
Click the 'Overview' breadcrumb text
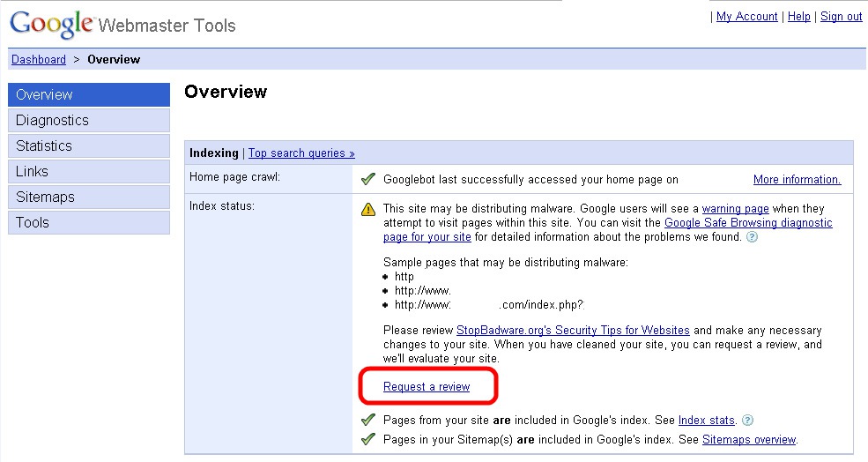coord(114,59)
